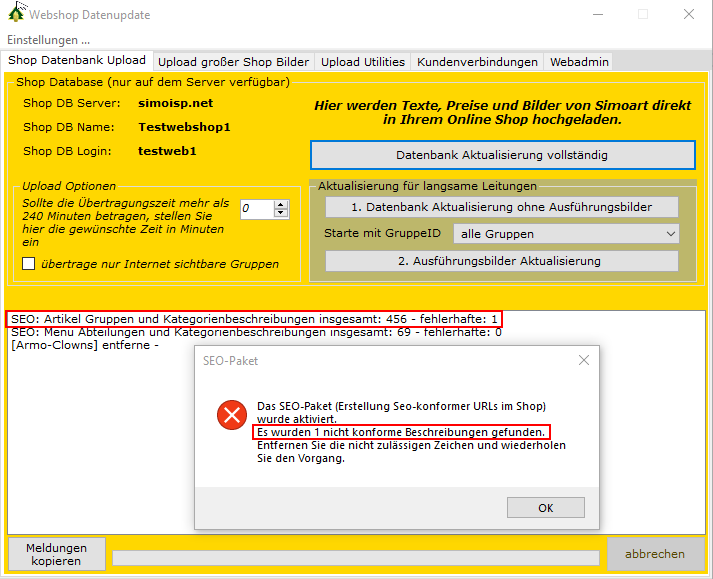
Task: Decrease transfer minutes with down arrow
Action: pos(281,213)
